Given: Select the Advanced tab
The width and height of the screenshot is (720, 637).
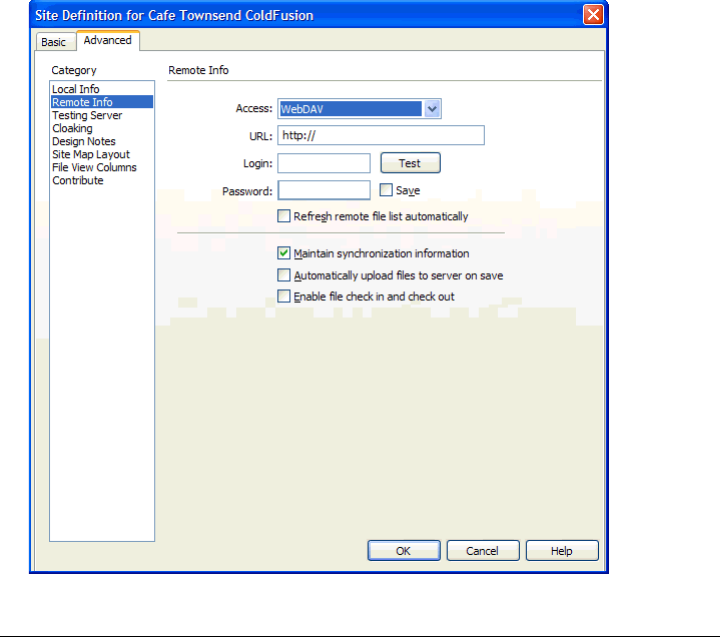Looking at the screenshot, I should point(108,40).
